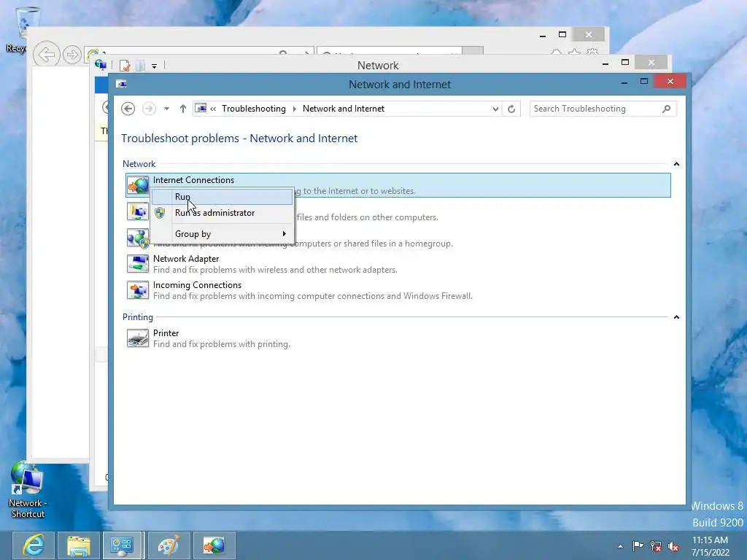Screen dimensions: 747x560
Task: Go back in Troubleshooting window
Action: click(128, 109)
